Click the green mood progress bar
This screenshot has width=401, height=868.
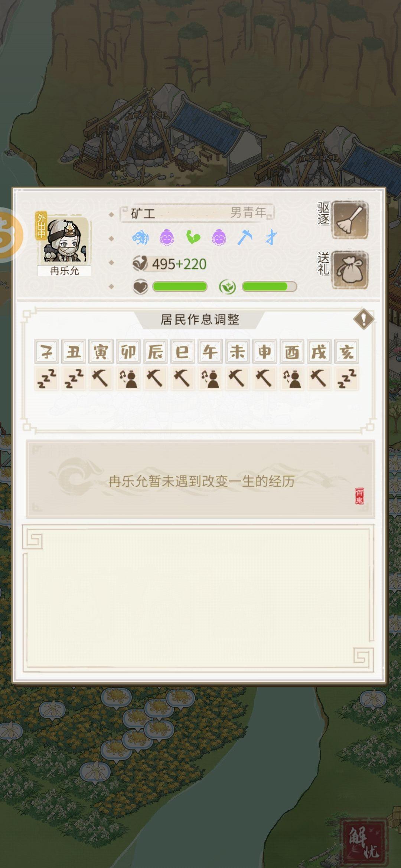point(269,286)
